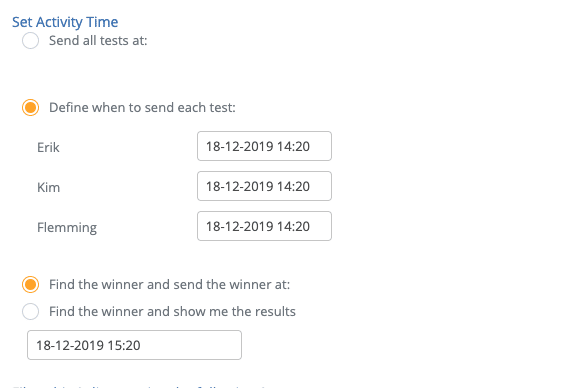Click the 'Flemming' test name label

pyautogui.click(x=67, y=228)
